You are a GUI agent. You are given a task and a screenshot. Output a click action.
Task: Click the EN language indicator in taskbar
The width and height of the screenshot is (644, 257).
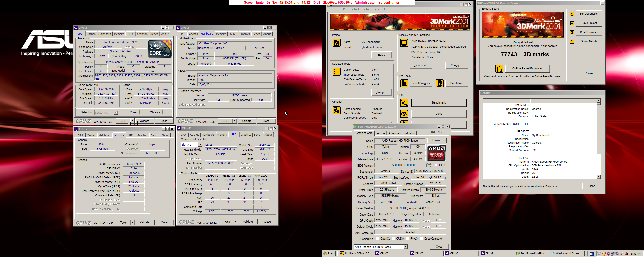[x=591, y=254]
